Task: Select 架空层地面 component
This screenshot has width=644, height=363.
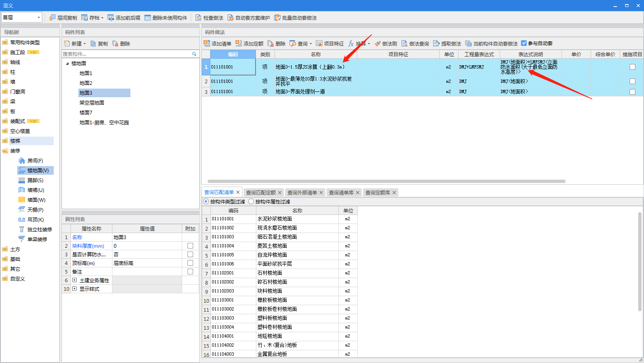Action: click(92, 103)
